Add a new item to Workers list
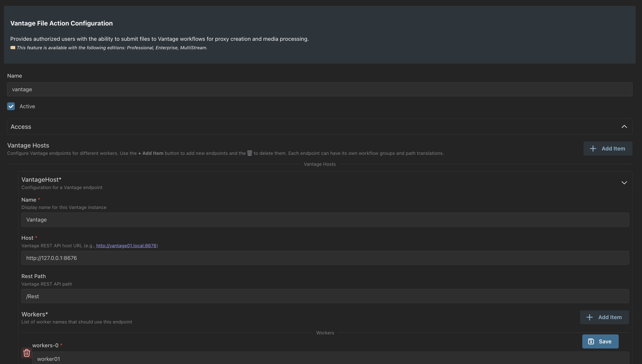The width and height of the screenshot is (642, 364). [604, 317]
